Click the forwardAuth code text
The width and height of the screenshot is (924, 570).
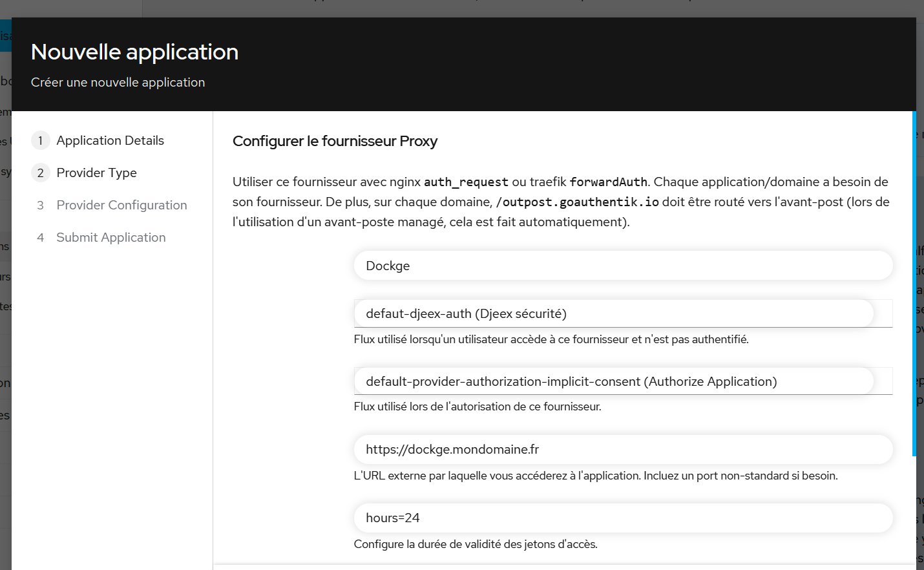coord(608,182)
